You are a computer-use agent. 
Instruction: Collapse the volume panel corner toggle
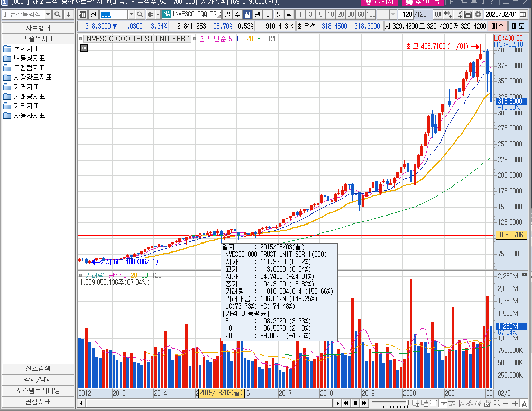(524, 274)
